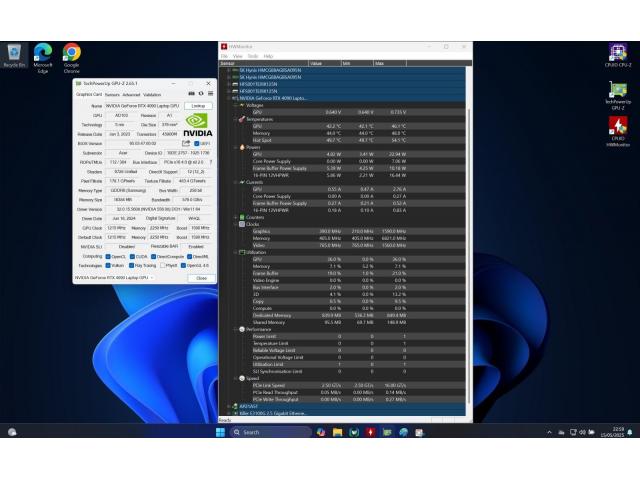Open the notification bell in system tray
The height and width of the screenshot is (480, 640).
pyautogui.click(x=630, y=432)
